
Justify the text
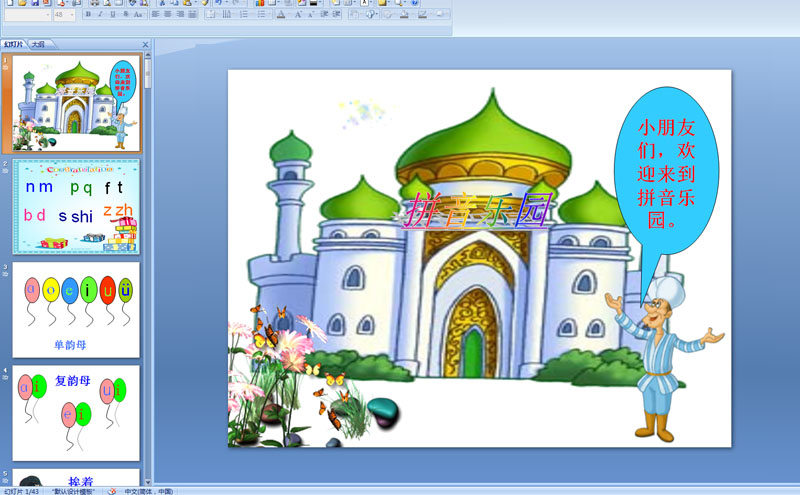192,14
